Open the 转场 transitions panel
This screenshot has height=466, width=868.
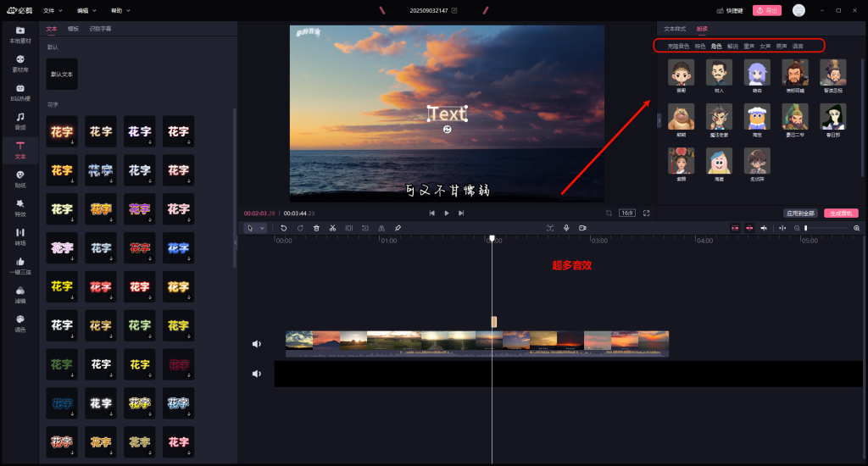(19, 236)
